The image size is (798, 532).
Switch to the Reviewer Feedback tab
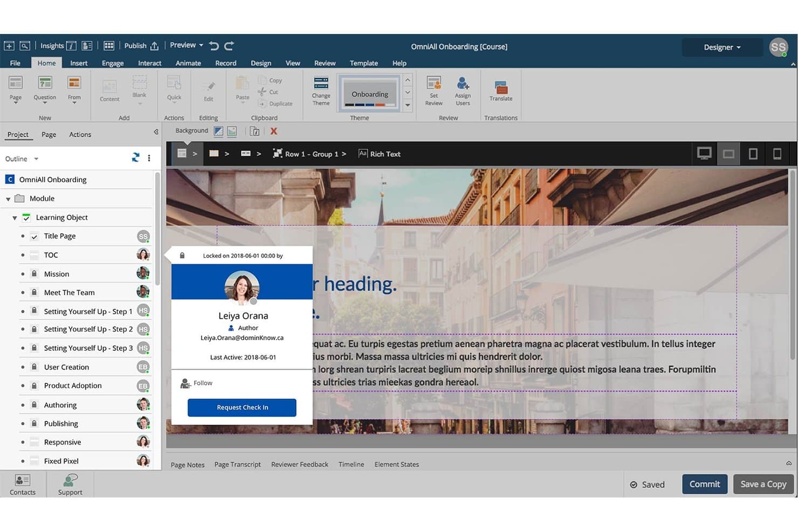(300, 464)
